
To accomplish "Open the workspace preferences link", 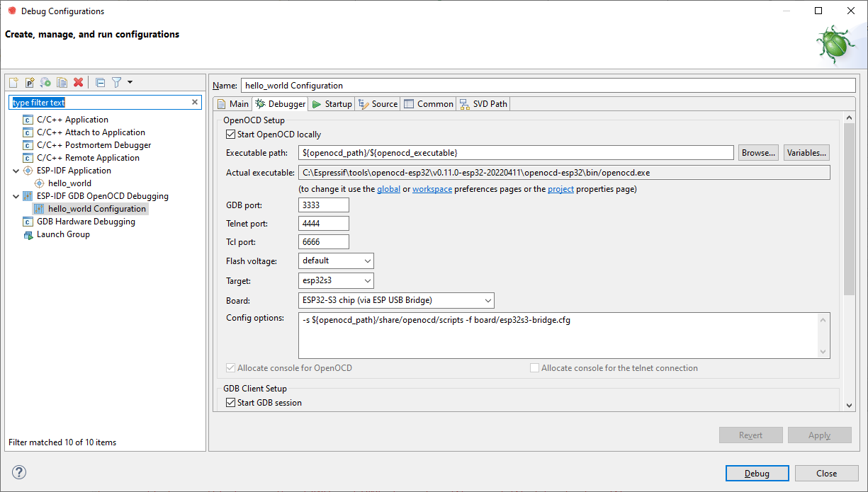I will point(432,189).
